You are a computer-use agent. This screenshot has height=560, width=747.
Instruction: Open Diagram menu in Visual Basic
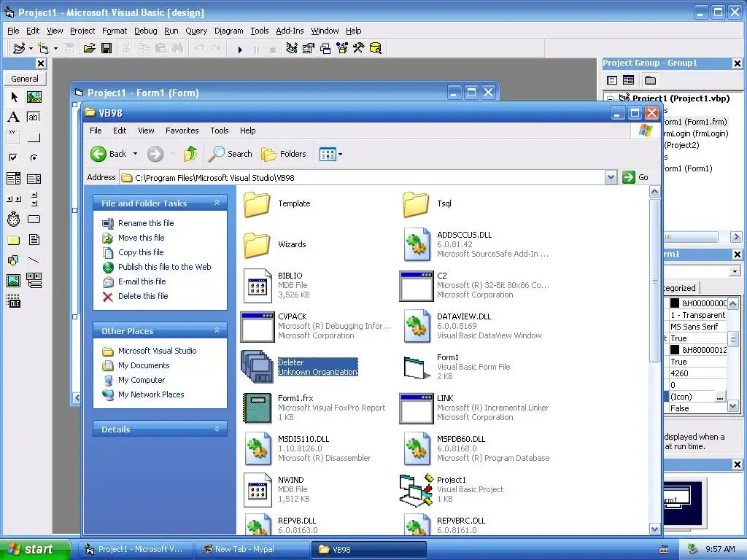228,31
